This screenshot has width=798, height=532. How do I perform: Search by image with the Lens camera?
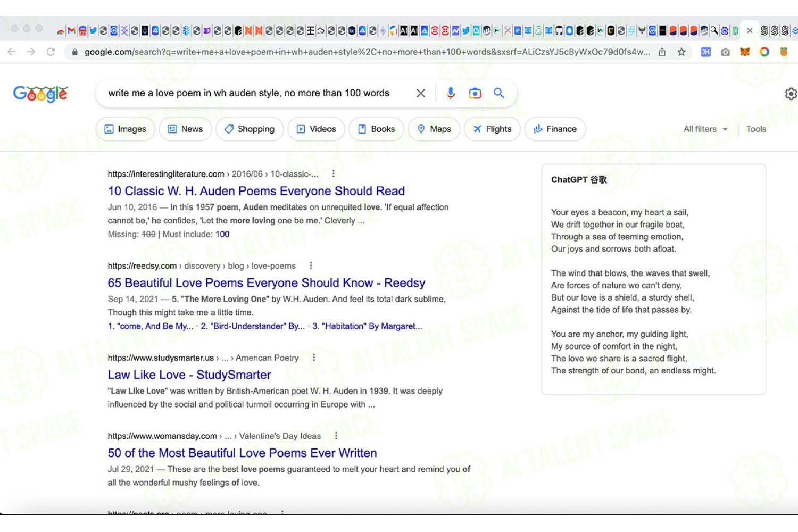click(475, 93)
